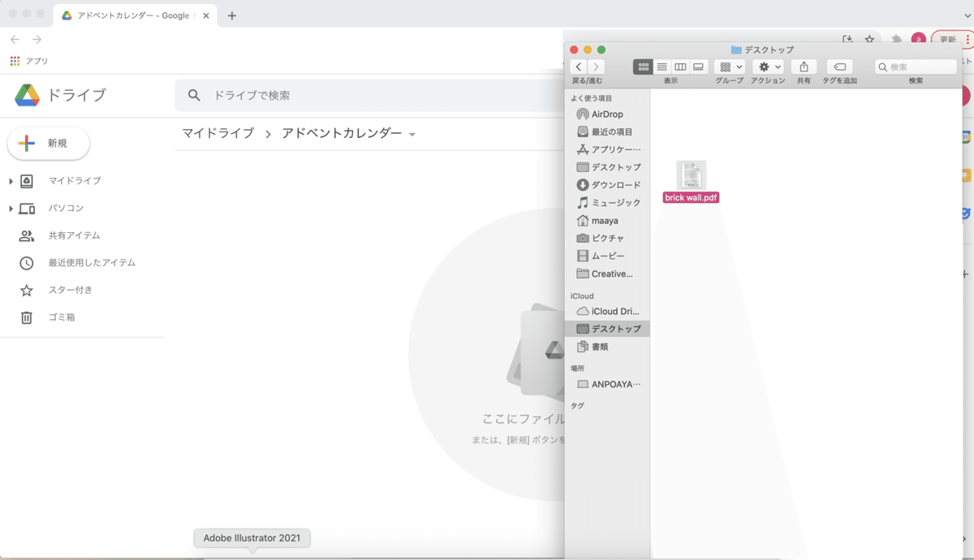974x560 pixels.
Task: Switch Finder to column view
Action: click(x=680, y=67)
